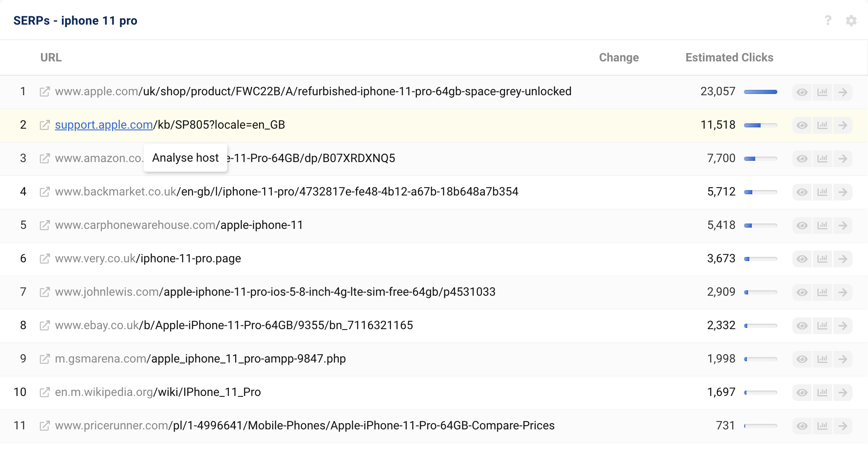Open external link icon for pricerunner row
The height and width of the screenshot is (449, 868).
[45, 426]
